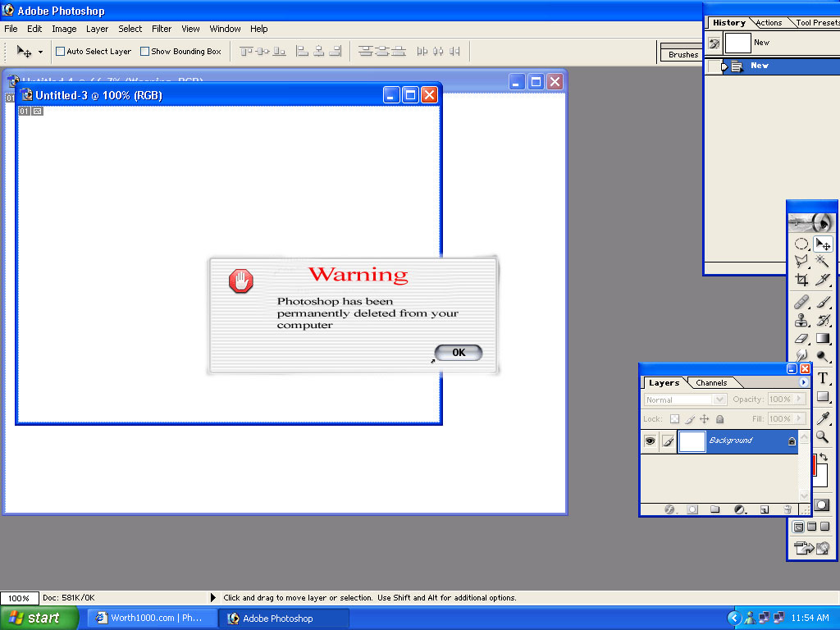This screenshot has height=630, width=840.
Task: Open the Filter menu
Action: [162, 29]
